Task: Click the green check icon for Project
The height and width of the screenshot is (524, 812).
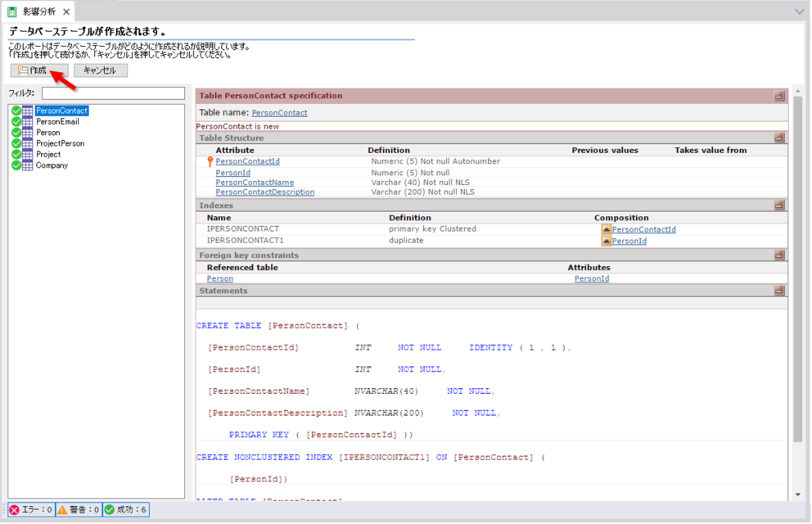Action: [x=16, y=154]
